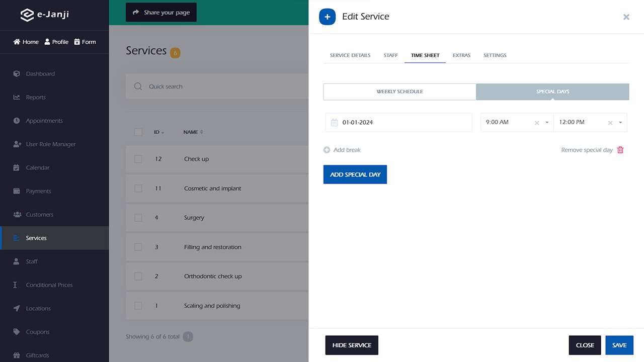Screen dimensions: 644x362
Task: Toggle the select-all checkbox in table header
Action: click(138, 132)
